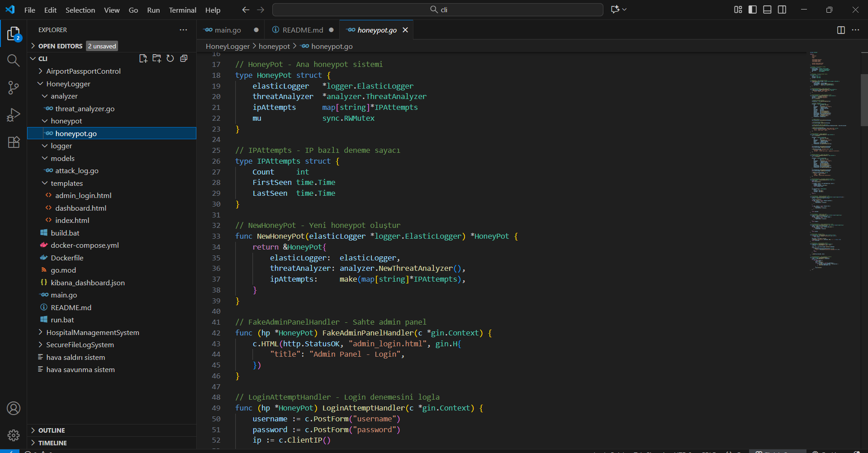Screen dimensions: 868x453
Task: Toggle the secondary side bar
Action: pyautogui.click(x=782, y=9)
